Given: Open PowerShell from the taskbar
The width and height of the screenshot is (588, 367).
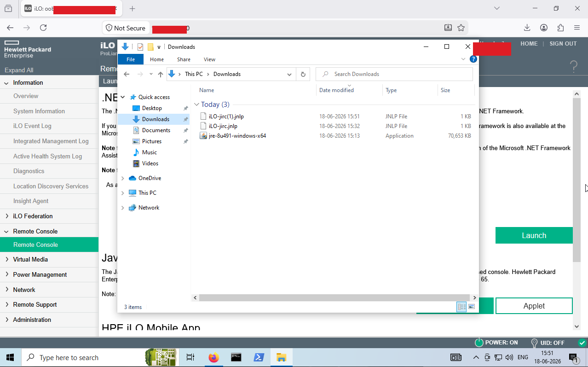Looking at the screenshot, I should click(259, 357).
